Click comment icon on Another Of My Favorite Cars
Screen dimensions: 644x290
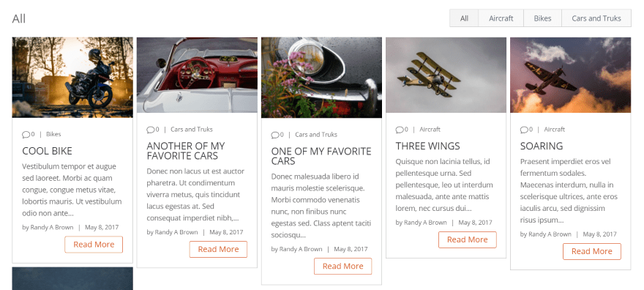point(150,130)
